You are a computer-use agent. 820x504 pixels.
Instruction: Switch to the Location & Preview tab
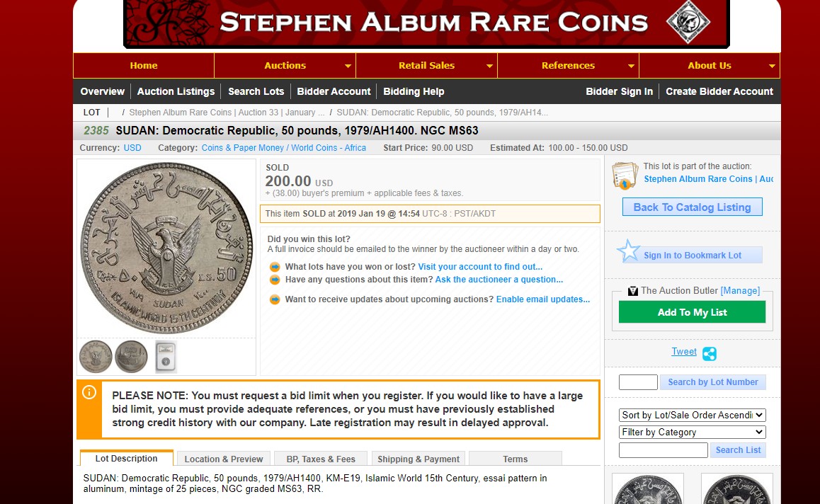coord(224,459)
